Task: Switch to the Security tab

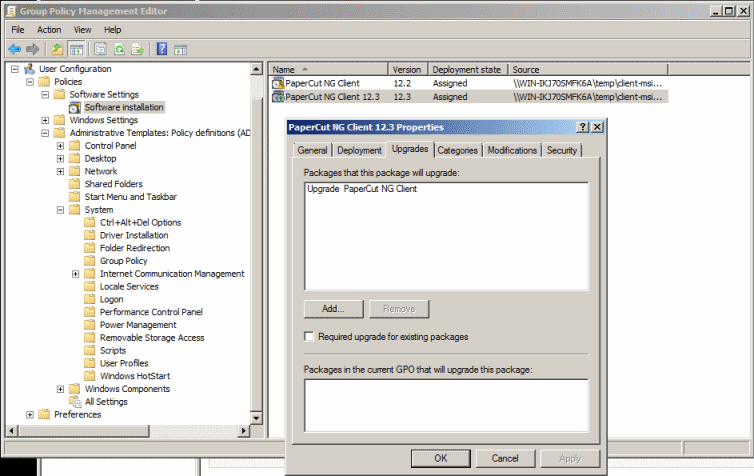Action: (x=562, y=150)
